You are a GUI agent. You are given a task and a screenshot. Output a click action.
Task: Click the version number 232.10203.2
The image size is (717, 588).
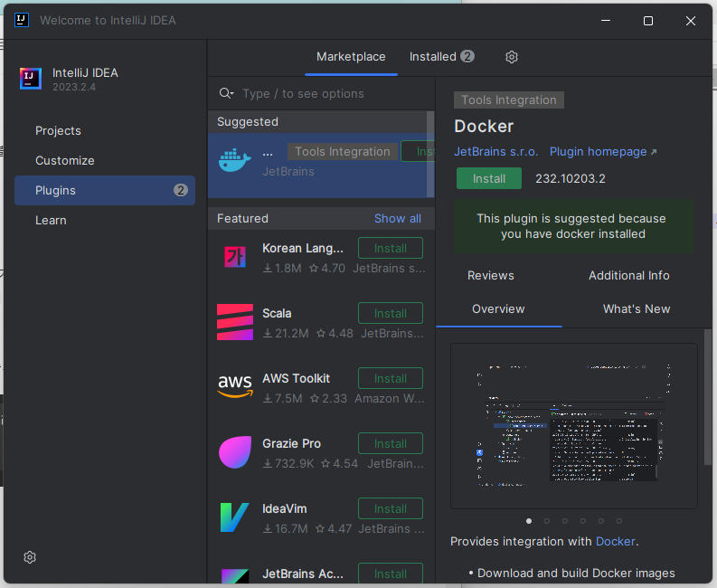[x=571, y=178]
